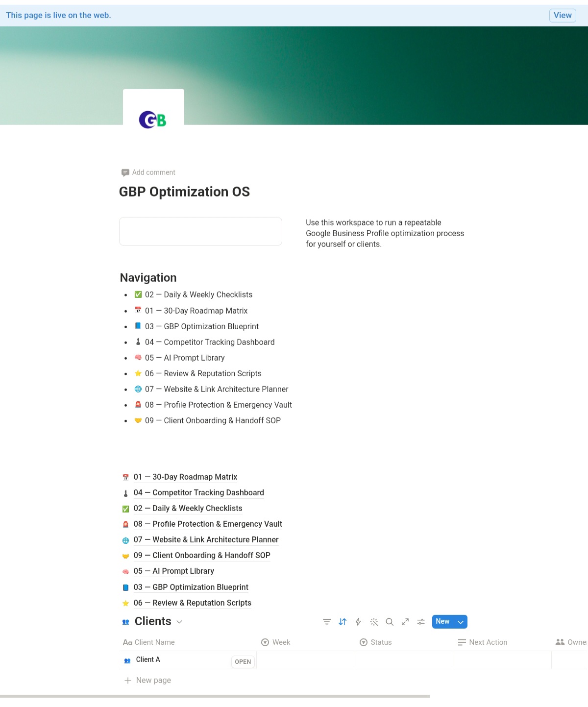Open subpage 06 — Review & Reputation Scripts
This screenshot has width=588, height=707.
193,603
